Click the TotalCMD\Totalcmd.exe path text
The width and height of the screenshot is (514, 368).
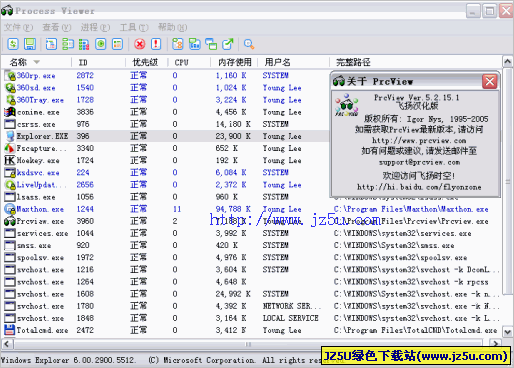(x=415, y=330)
